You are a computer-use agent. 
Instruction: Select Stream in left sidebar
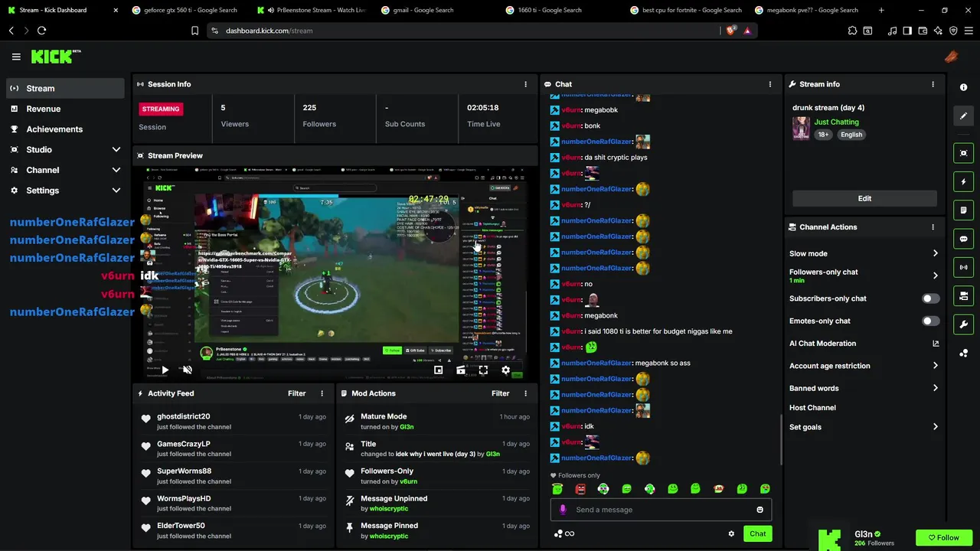(66, 88)
